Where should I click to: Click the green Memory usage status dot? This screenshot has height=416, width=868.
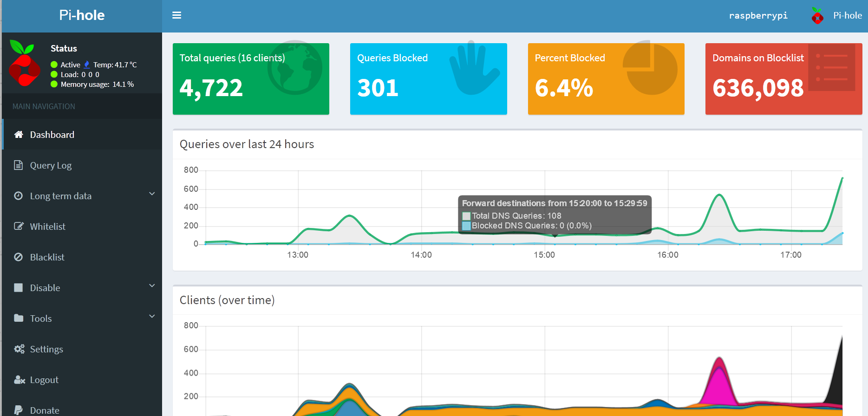[x=54, y=84]
